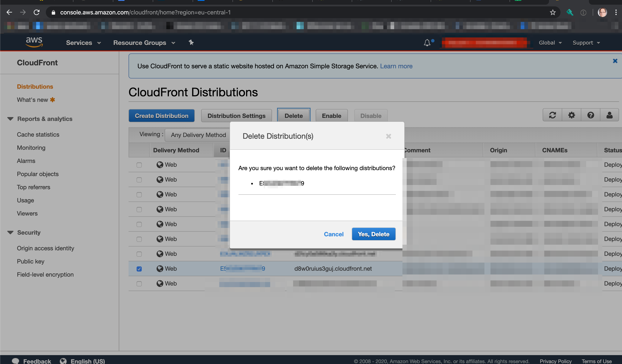Screen dimensions: 622x364
Task: Check the second distribution row checkbox
Action: tap(139, 180)
